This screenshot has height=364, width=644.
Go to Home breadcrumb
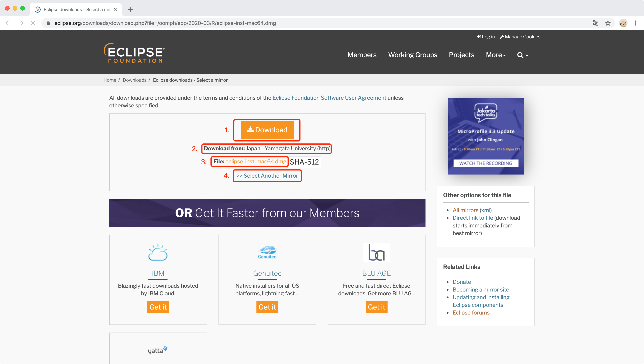110,80
